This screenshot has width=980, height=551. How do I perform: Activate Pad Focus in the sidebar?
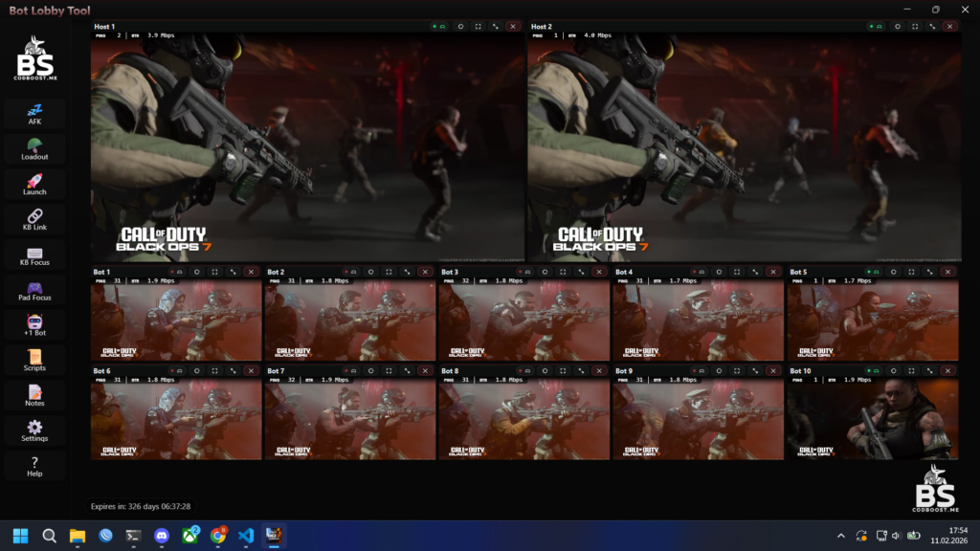(34, 291)
